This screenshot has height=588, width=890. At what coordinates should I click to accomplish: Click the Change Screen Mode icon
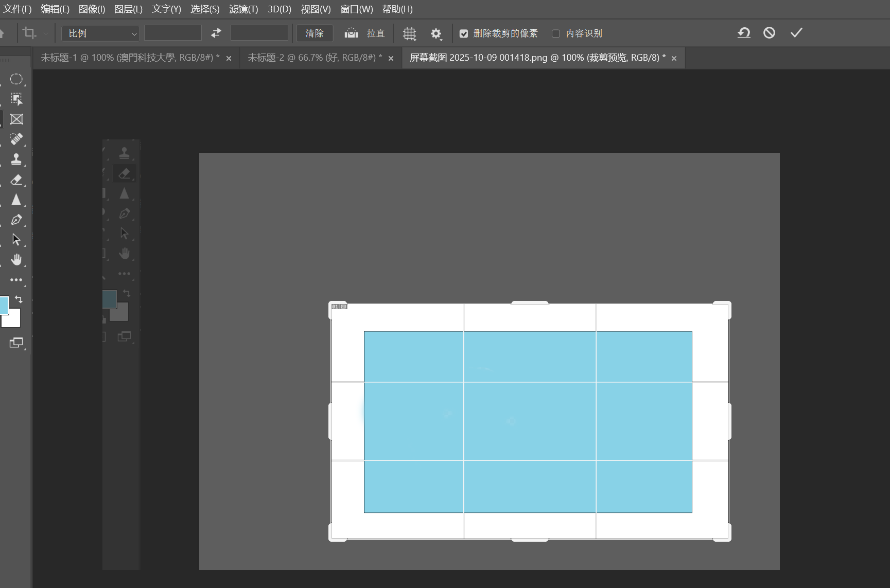[16, 343]
